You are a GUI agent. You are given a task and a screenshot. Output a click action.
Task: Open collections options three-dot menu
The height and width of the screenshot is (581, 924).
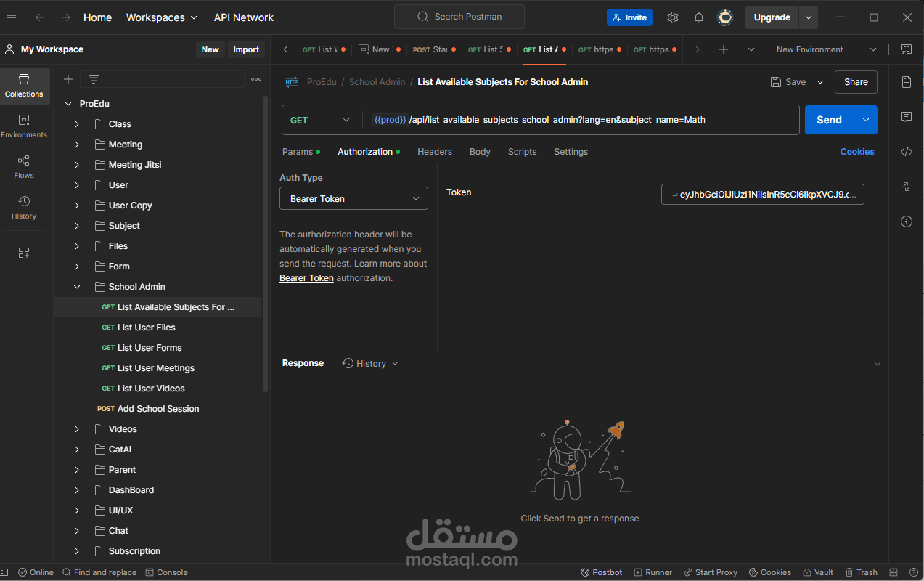pos(256,79)
